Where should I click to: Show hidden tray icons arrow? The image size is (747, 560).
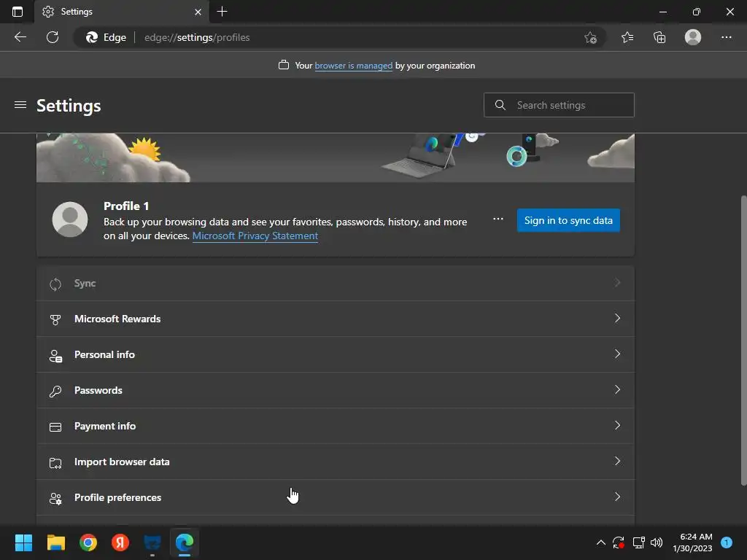(x=601, y=542)
